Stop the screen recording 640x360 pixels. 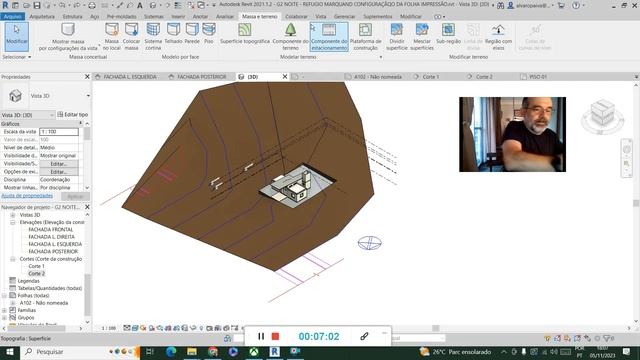(276, 336)
